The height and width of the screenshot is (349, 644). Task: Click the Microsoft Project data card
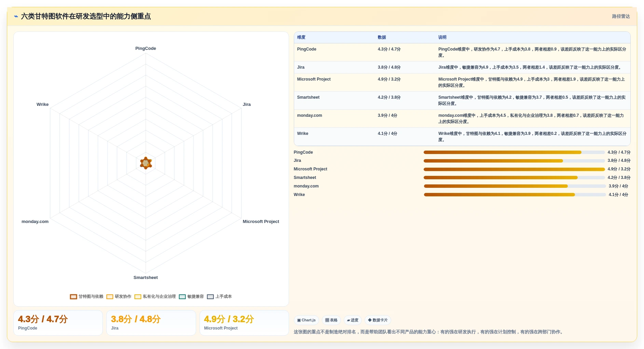[x=244, y=323]
